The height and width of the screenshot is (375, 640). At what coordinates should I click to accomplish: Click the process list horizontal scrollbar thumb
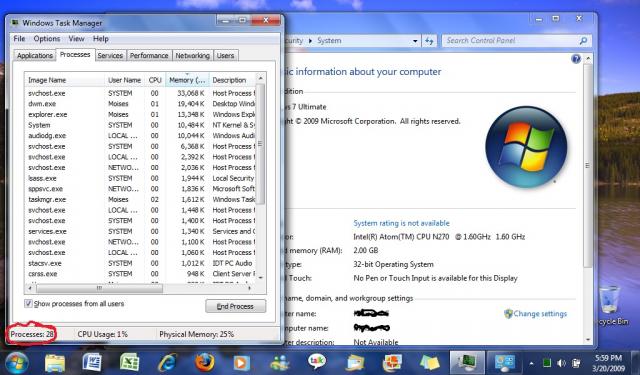100,288
